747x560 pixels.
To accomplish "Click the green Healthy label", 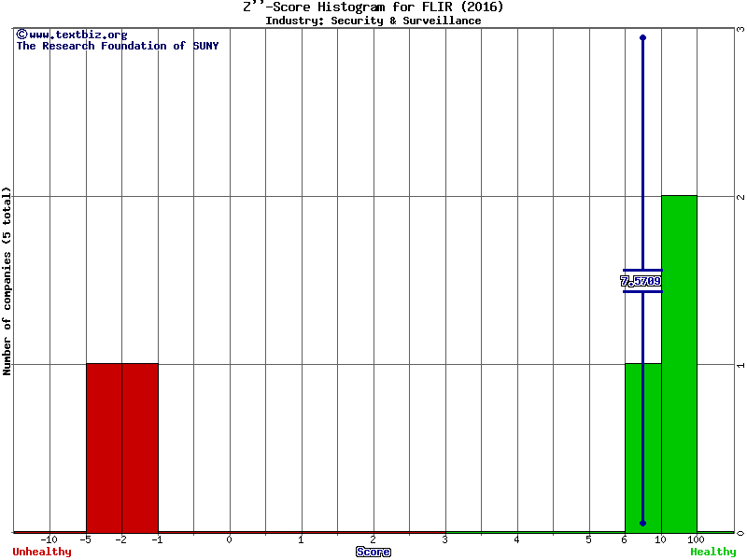I will pyautogui.click(x=712, y=552).
